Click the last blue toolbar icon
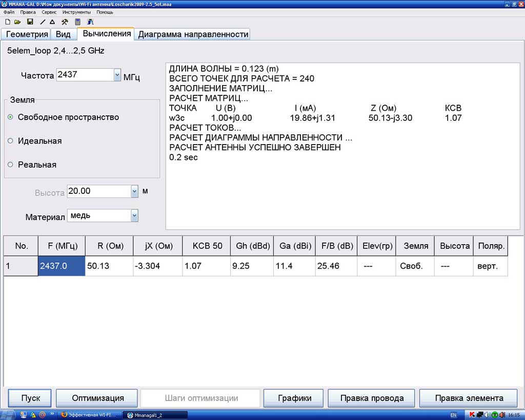 point(91,22)
